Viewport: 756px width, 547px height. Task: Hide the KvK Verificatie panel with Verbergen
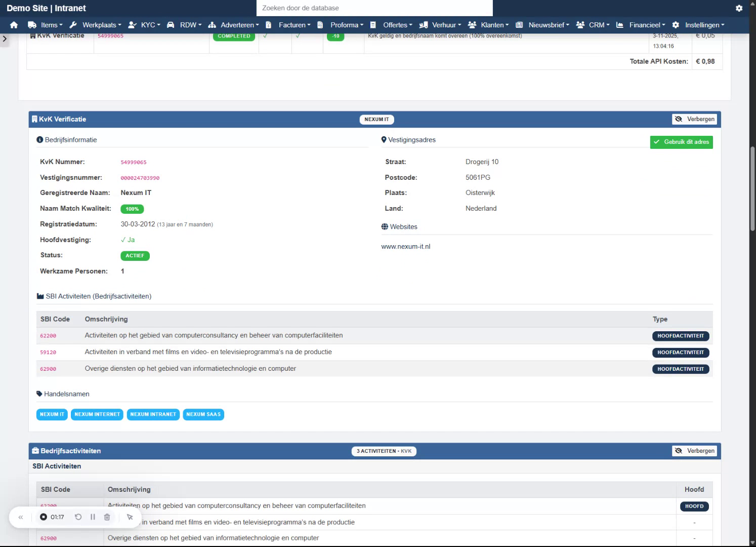(694, 119)
